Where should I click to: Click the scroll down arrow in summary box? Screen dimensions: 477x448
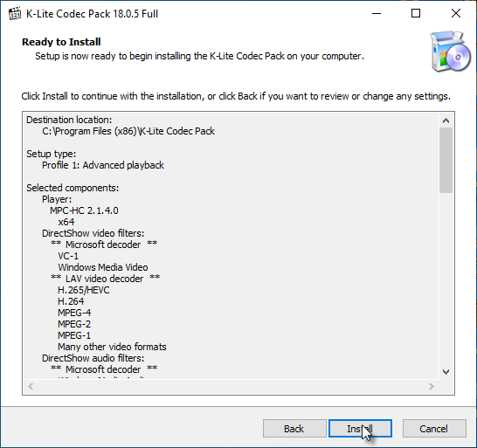446,372
